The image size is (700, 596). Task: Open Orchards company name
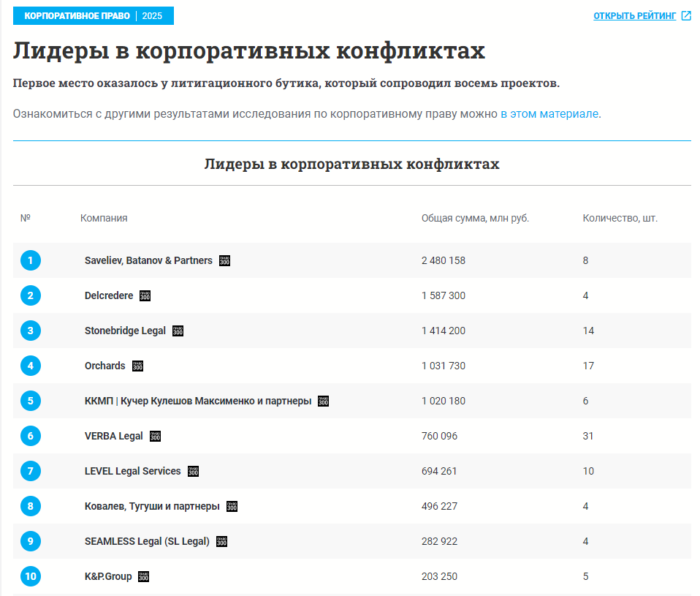click(x=105, y=366)
